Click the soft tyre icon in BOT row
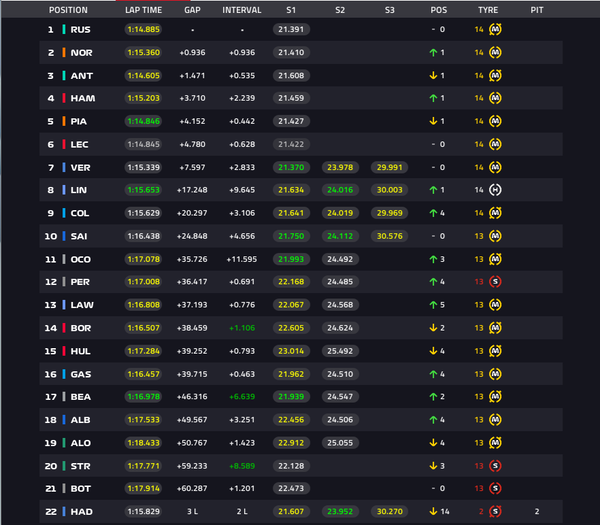Viewport: 600px width, 525px height. click(x=495, y=488)
